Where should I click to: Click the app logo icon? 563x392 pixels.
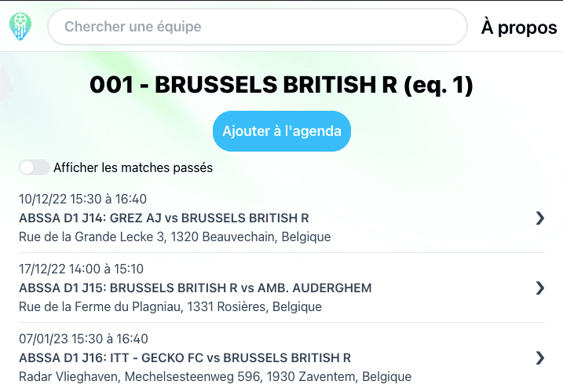[x=21, y=27]
